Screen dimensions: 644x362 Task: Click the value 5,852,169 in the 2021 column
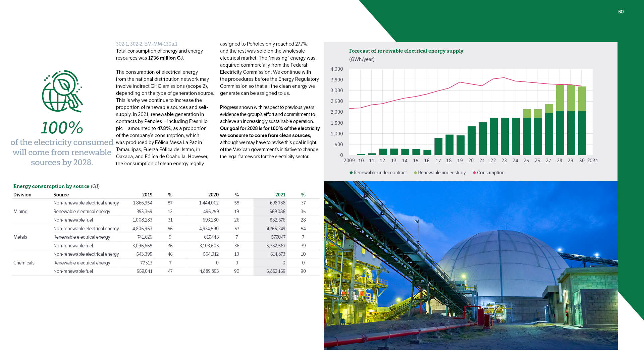pos(276,271)
